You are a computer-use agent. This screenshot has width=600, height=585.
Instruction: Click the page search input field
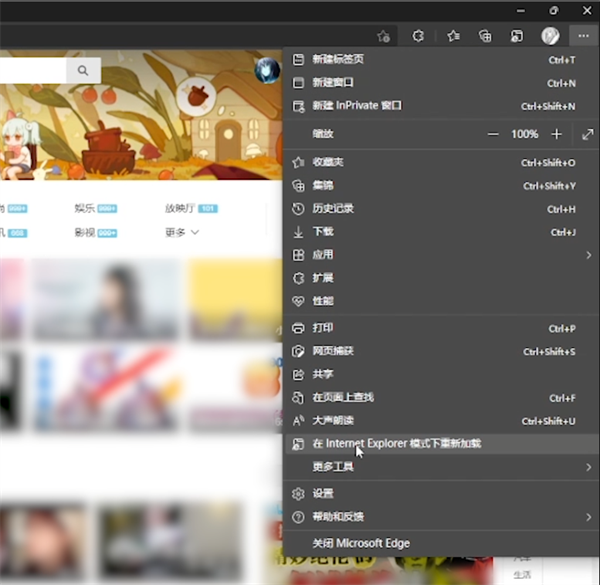[x=33, y=70]
